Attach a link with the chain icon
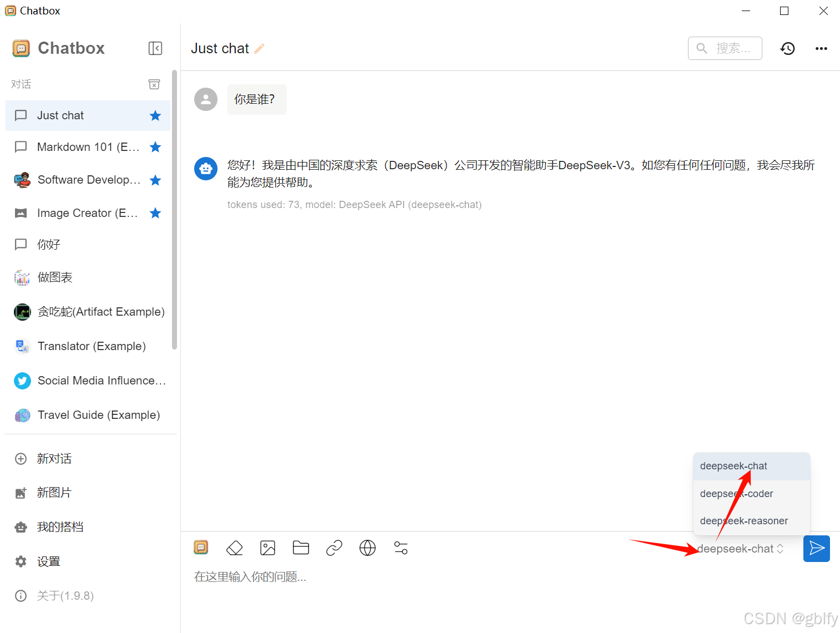The image size is (840, 633). (x=334, y=548)
